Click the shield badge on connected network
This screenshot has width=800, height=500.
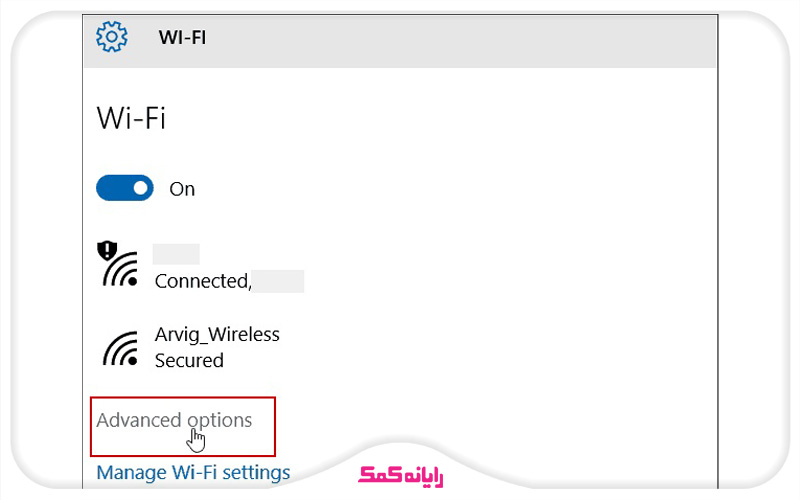click(x=108, y=251)
